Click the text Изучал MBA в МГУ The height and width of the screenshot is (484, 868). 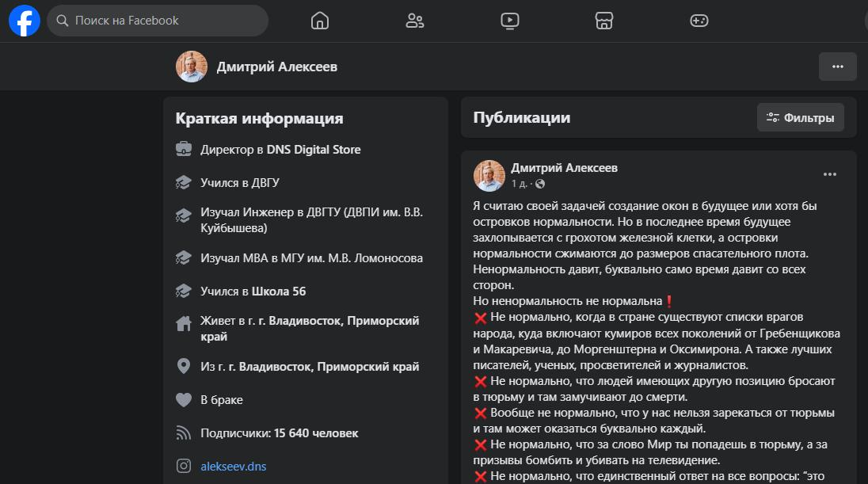(312, 258)
